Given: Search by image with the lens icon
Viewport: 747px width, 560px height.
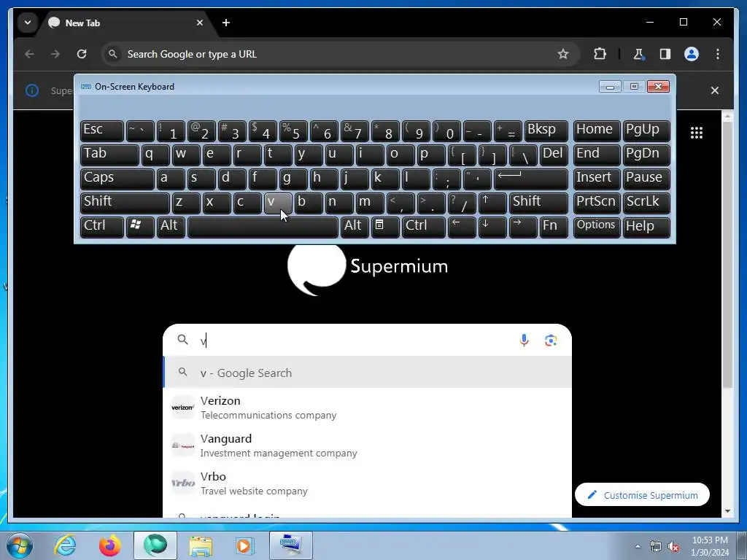Looking at the screenshot, I should point(551,340).
